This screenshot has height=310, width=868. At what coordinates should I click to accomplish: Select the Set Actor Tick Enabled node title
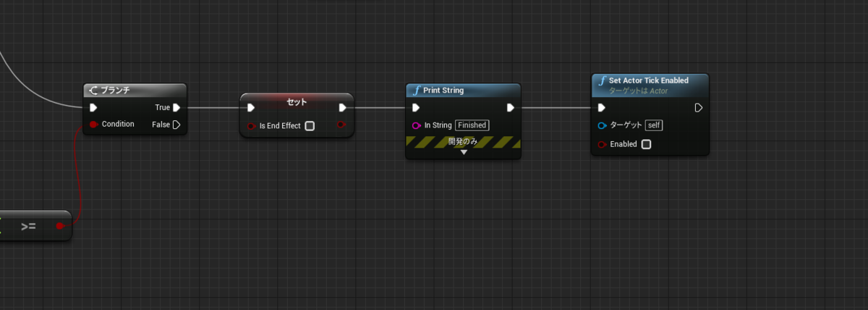[x=648, y=80]
